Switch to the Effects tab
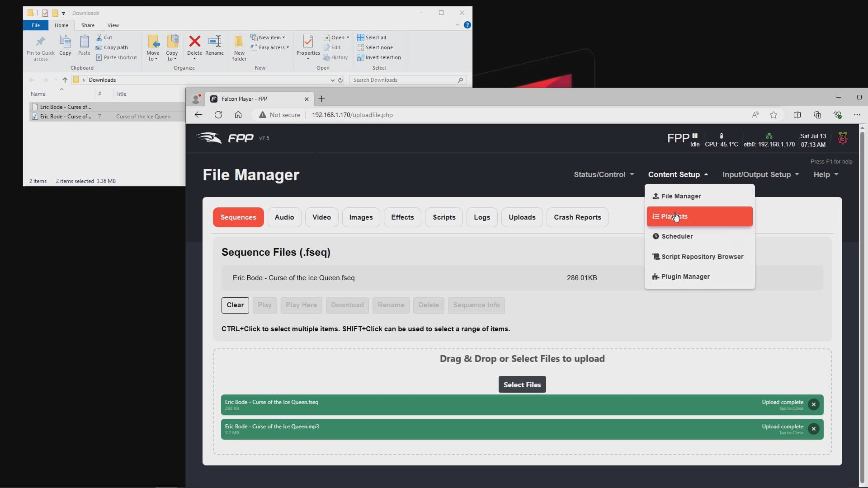Image resolution: width=868 pixels, height=488 pixels. point(402,217)
